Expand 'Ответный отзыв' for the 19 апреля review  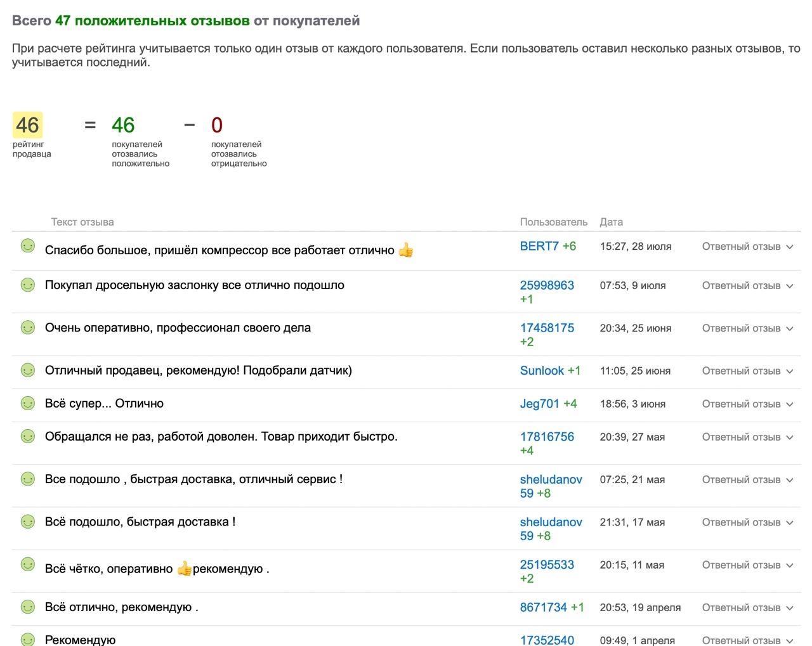[x=747, y=607]
